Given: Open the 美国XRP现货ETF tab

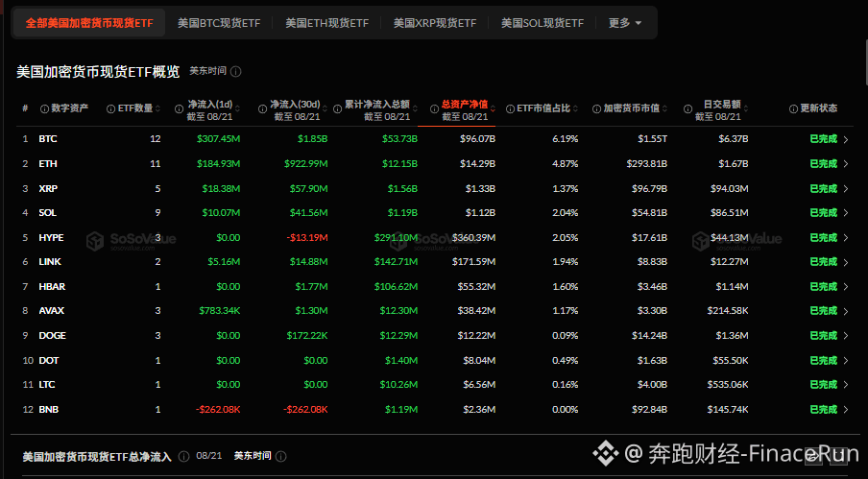Looking at the screenshot, I should click(x=435, y=23).
